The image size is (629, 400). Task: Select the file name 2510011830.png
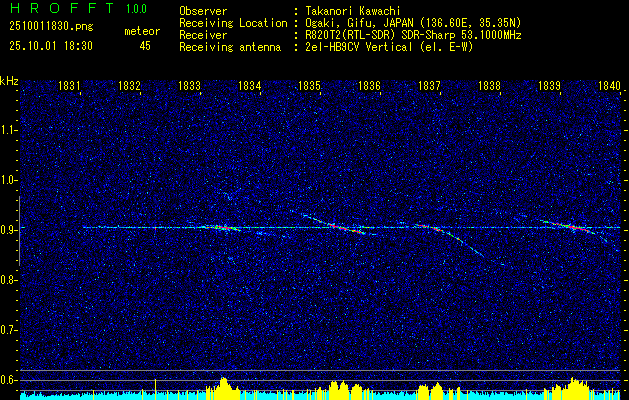point(51,27)
